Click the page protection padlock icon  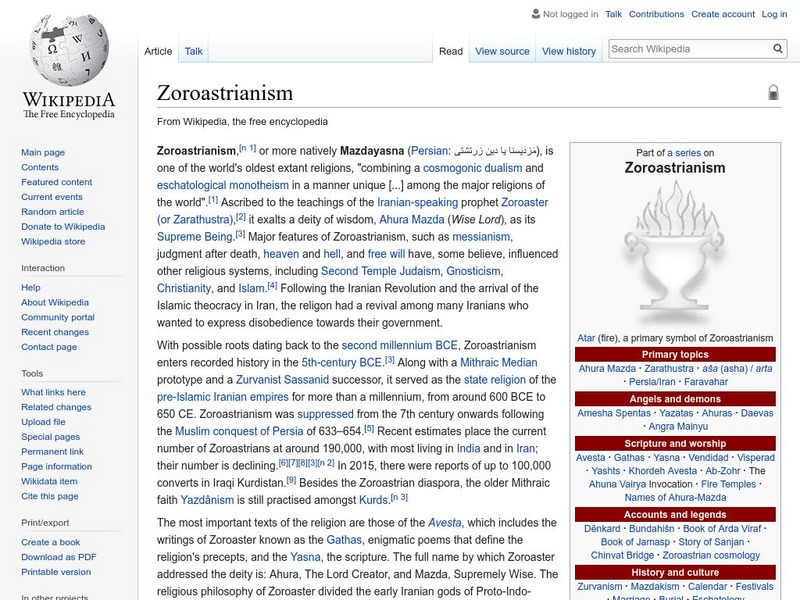(x=773, y=92)
